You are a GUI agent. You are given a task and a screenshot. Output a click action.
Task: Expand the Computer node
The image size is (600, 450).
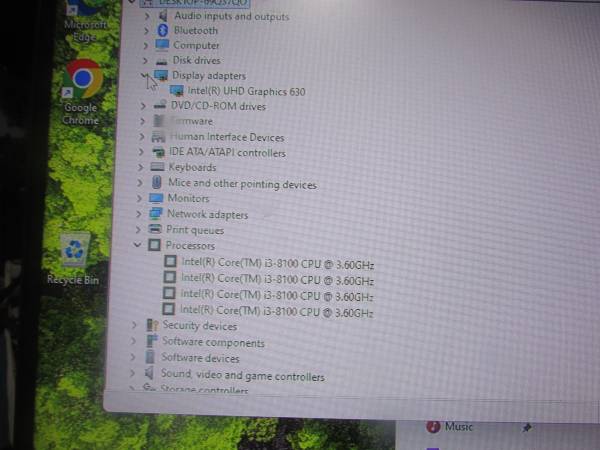pos(145,46)
